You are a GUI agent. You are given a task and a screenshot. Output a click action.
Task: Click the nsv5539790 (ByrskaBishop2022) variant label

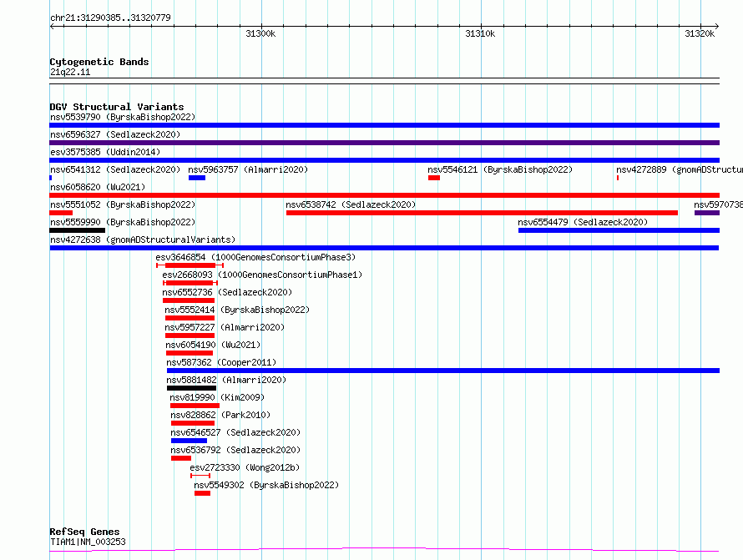click(123, 117)
